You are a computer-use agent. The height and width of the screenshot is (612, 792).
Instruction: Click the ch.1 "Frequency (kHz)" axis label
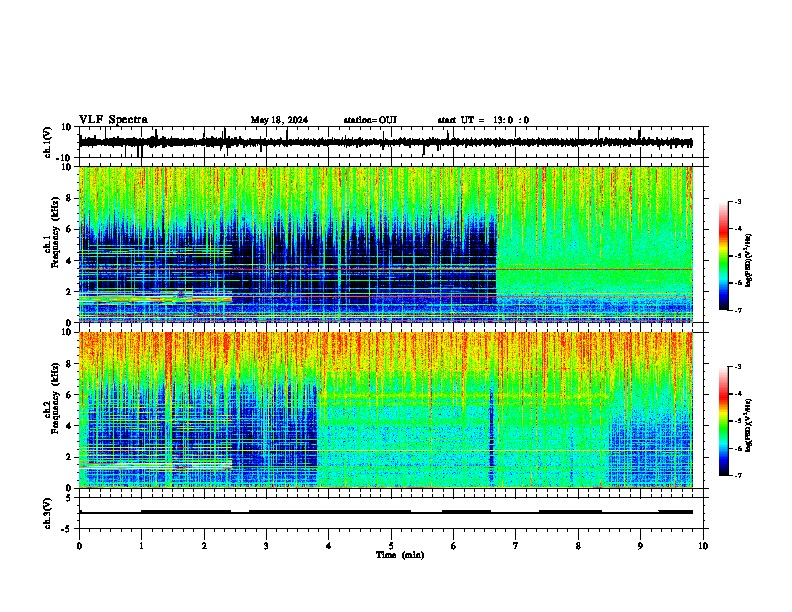tap(56, 231)
